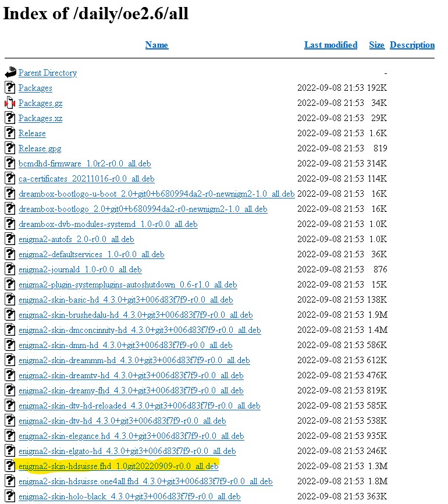Image resolution: width=448 pixels, height=504 pixels.
Task: Download enigma2-plugin-systemplugins-autoshutdown package
Action: [127, 285]
